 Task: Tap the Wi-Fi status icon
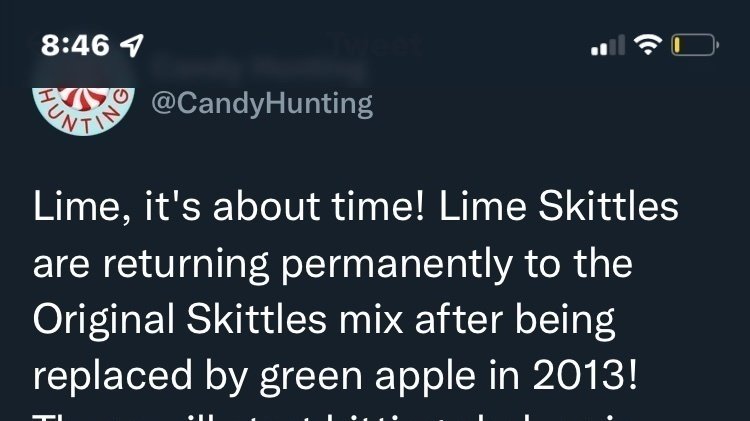650,45
